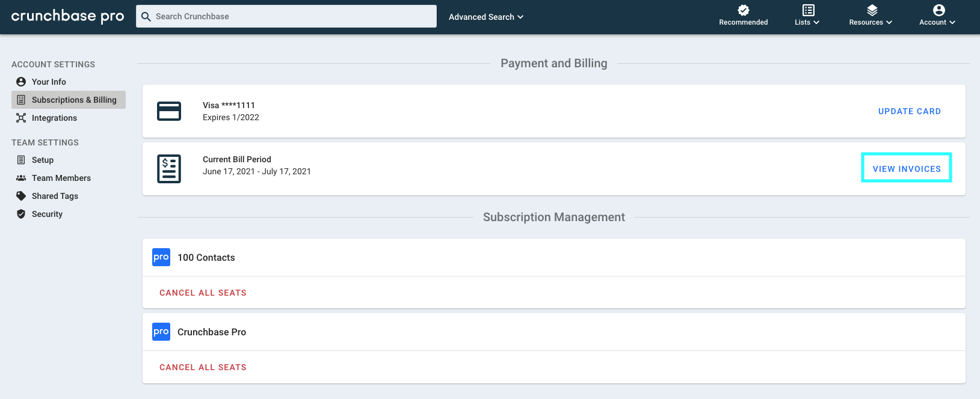Image resolution: width=980 pixels, height=399 pixels.
Task: Click the Payment and Billing heading
Action: (x=554, y=63)
